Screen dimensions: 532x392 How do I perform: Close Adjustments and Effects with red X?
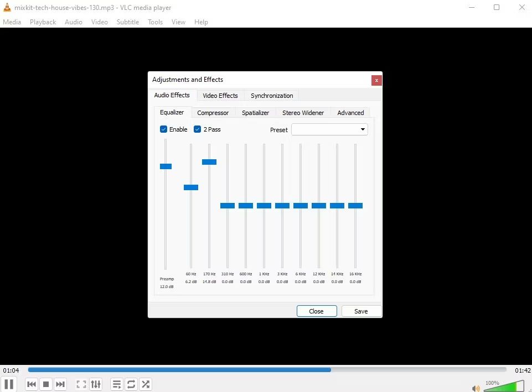[x=376, y=80]
